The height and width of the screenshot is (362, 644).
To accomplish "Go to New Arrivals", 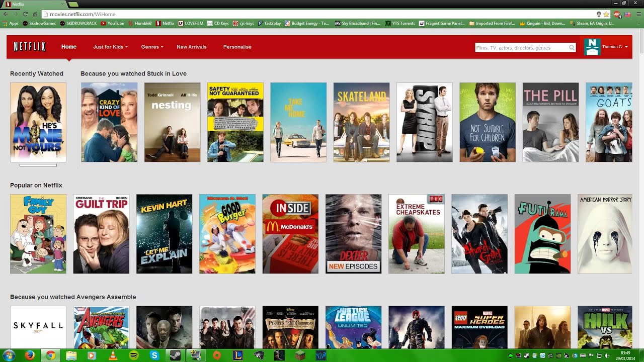I will (192, 47).
